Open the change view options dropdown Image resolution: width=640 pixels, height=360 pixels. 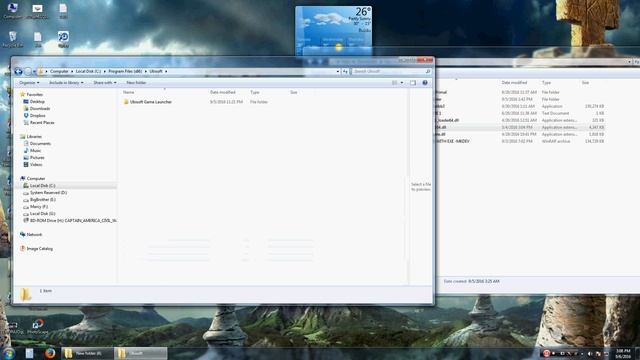coord(402,83)
